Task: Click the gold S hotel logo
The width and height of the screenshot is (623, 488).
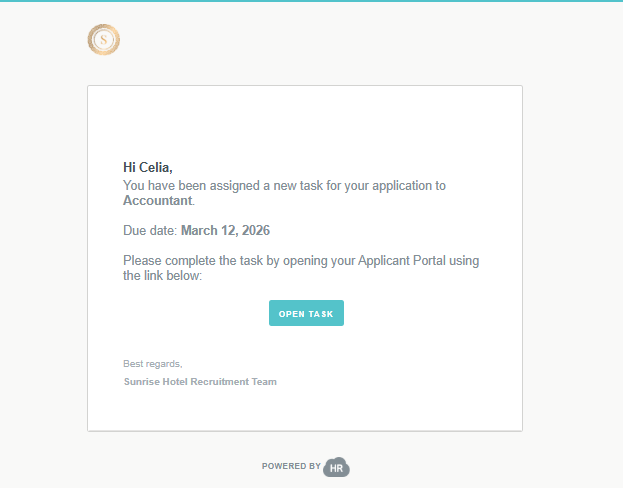Action: tap(104, 40)
